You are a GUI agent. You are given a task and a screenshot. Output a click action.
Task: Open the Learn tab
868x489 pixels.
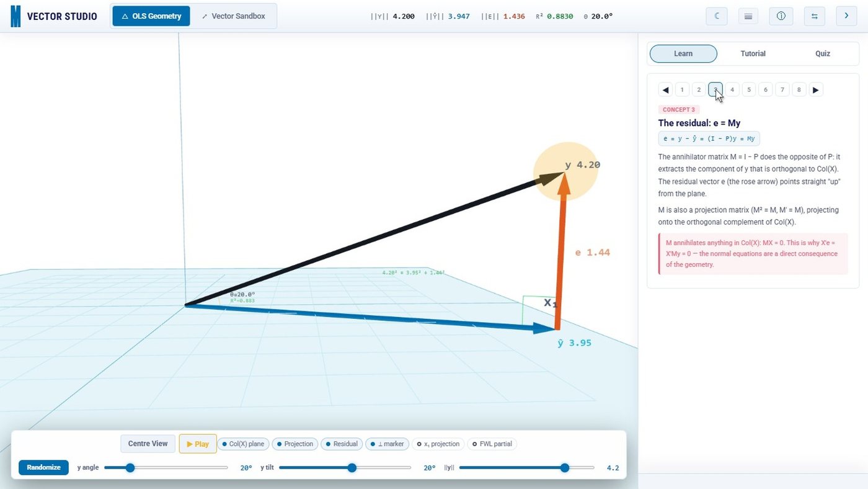683,54
